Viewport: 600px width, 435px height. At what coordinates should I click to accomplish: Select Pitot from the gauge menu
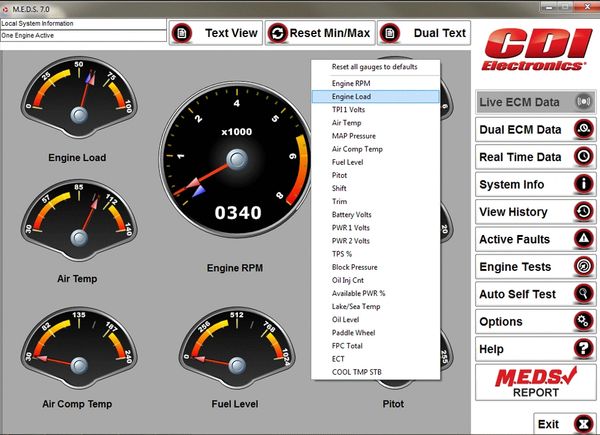(x=376, y=175)
